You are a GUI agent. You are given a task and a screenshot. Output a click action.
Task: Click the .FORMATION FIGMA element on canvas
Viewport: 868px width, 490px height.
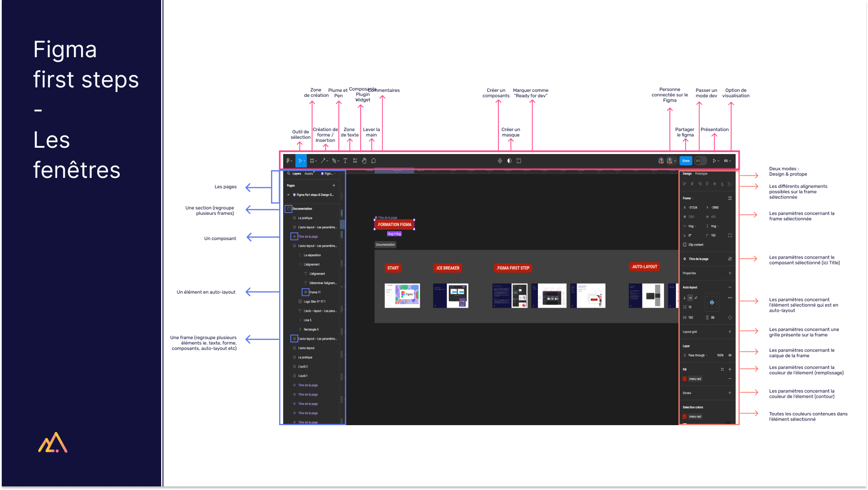394,224
